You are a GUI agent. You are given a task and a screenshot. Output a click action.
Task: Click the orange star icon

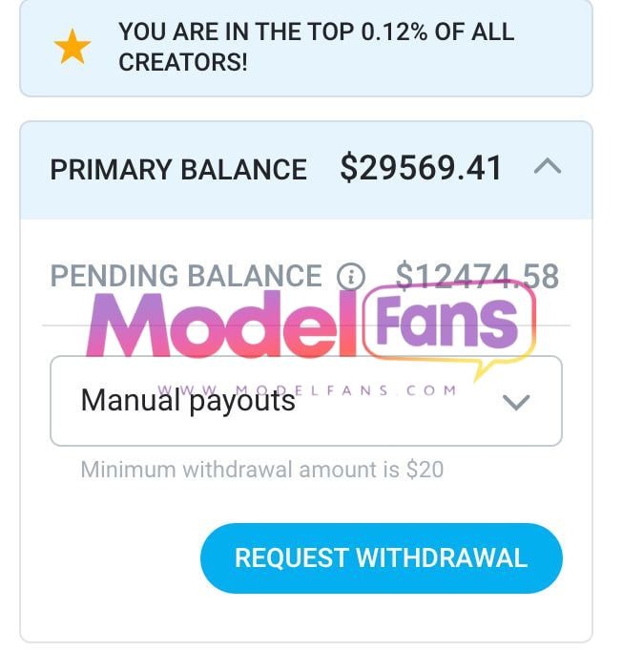(x=72, y=46)
